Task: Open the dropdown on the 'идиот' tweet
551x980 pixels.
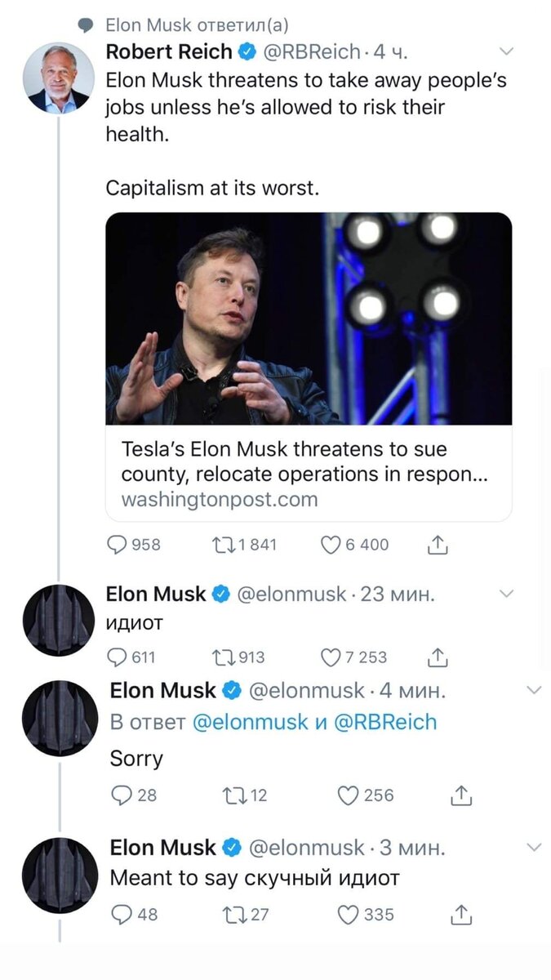Action: [507, 594]
